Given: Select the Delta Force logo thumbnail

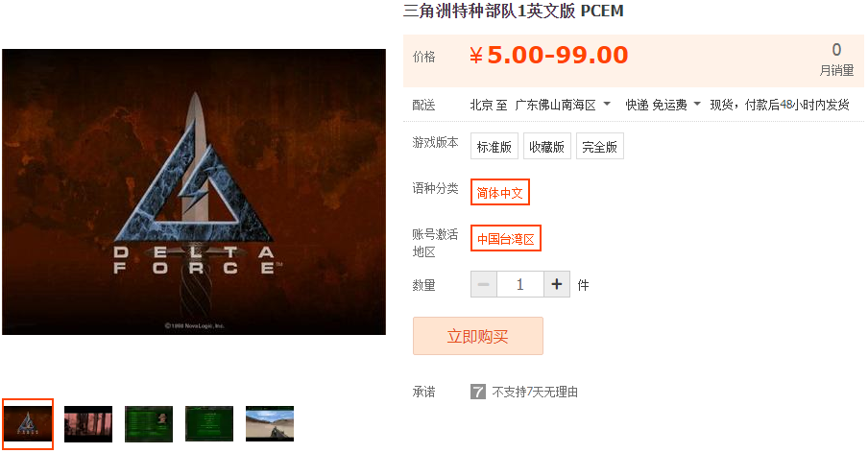Looking at the screenshot, I should [x=28, y=423].
